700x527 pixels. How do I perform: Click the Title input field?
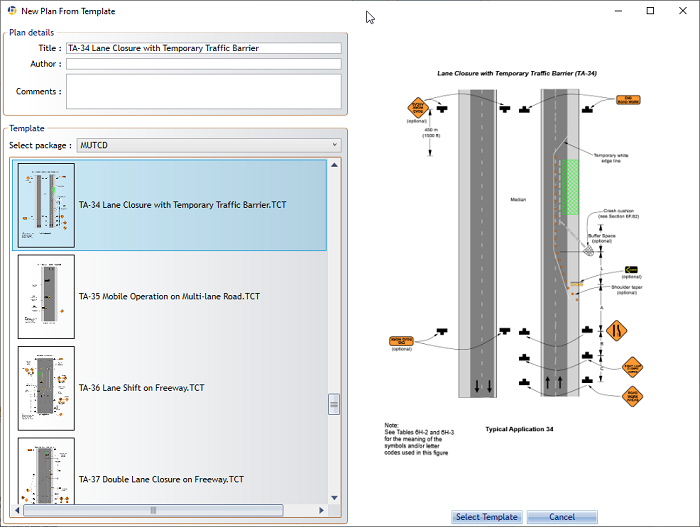click(203, 48)
